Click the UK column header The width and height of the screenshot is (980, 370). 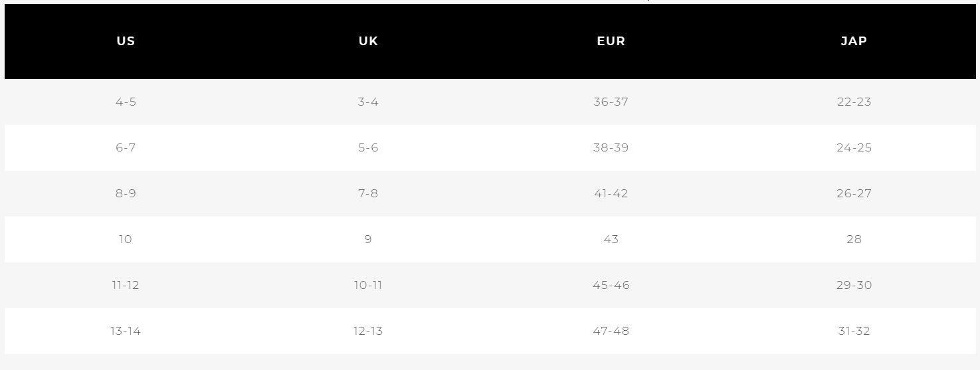368,41
